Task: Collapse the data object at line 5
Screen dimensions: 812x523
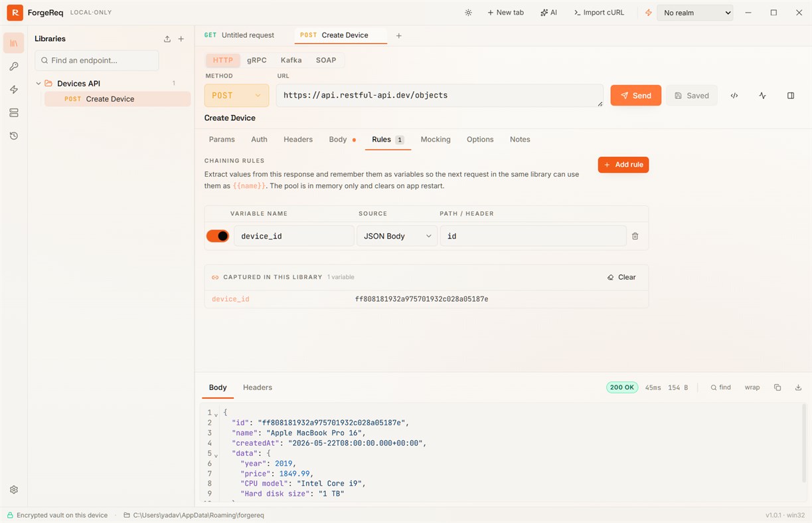Action: pyautogui.click(x=216, y=455)
